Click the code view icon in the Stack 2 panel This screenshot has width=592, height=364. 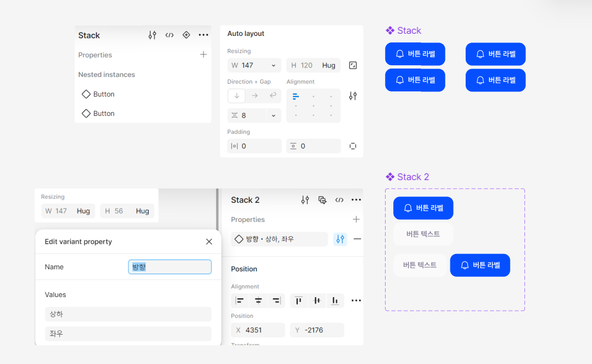click(x=339, y=200)
